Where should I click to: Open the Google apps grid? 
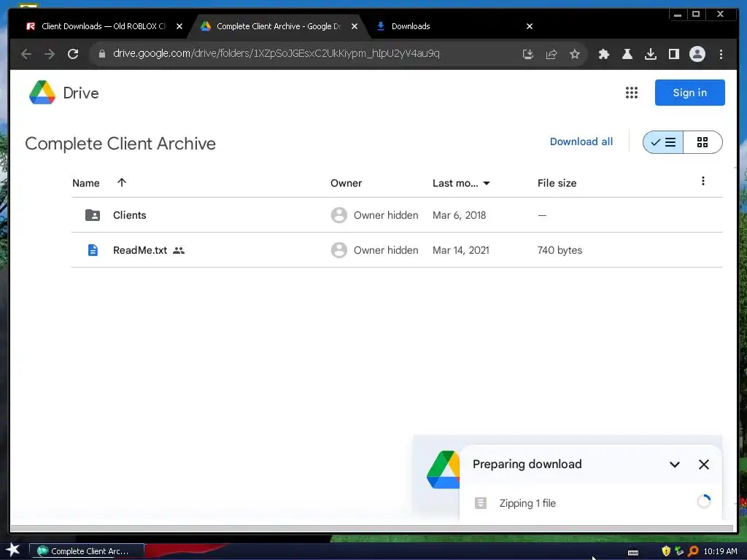(631, 93)
